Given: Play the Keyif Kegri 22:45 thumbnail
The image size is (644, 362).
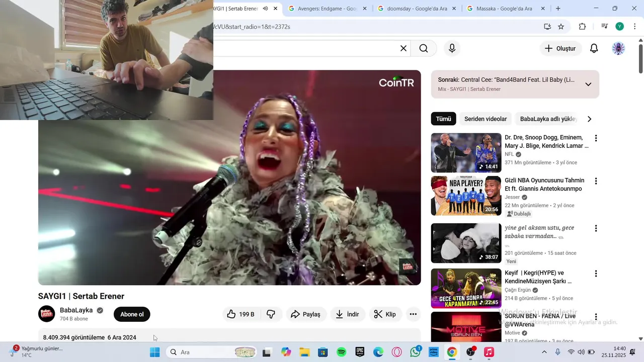Looking at the screenshot, I should (466, 289).
